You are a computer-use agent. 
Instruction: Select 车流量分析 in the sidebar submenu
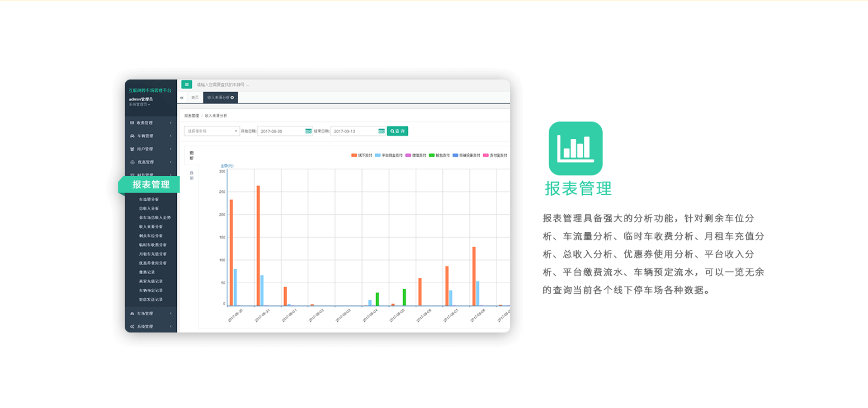[x=149, y=199]
